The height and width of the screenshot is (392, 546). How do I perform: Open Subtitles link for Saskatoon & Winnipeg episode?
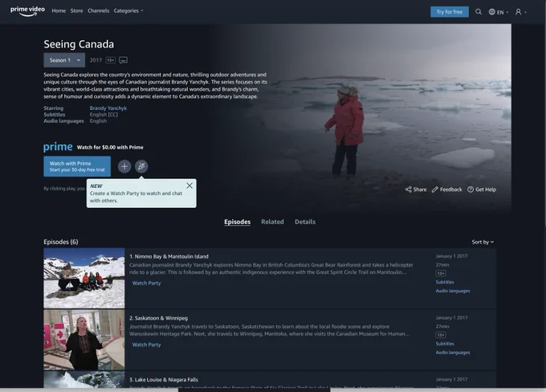tap(445, 344)
